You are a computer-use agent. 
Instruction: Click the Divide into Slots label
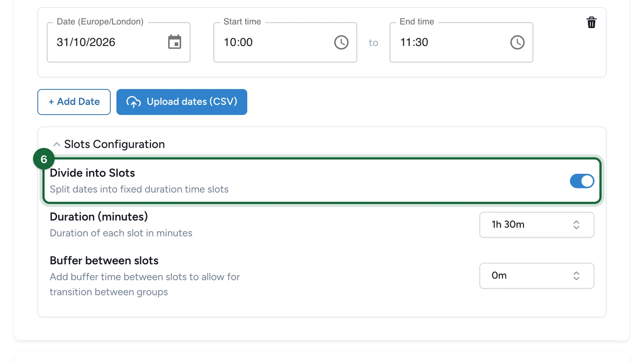click(92, 173)
